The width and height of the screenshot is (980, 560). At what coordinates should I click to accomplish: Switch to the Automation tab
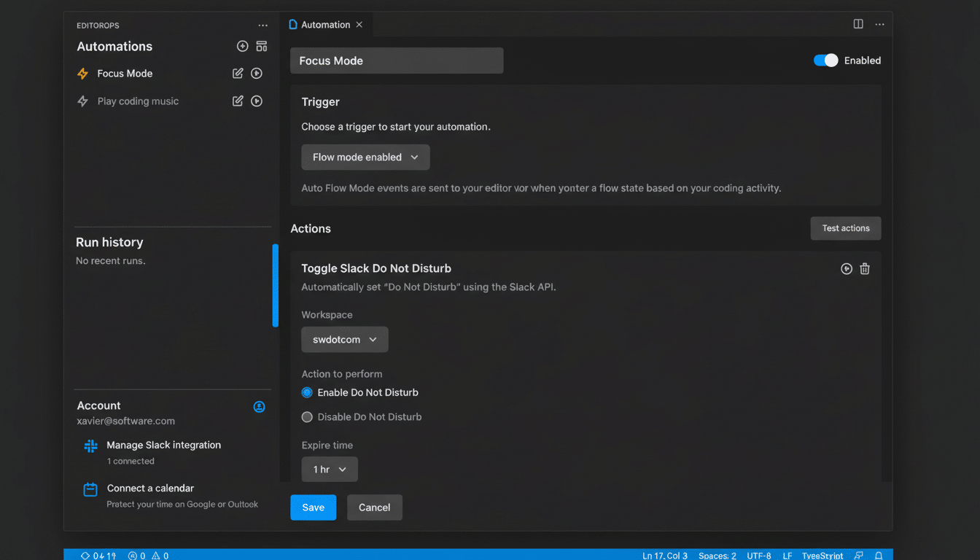point(324,23)
